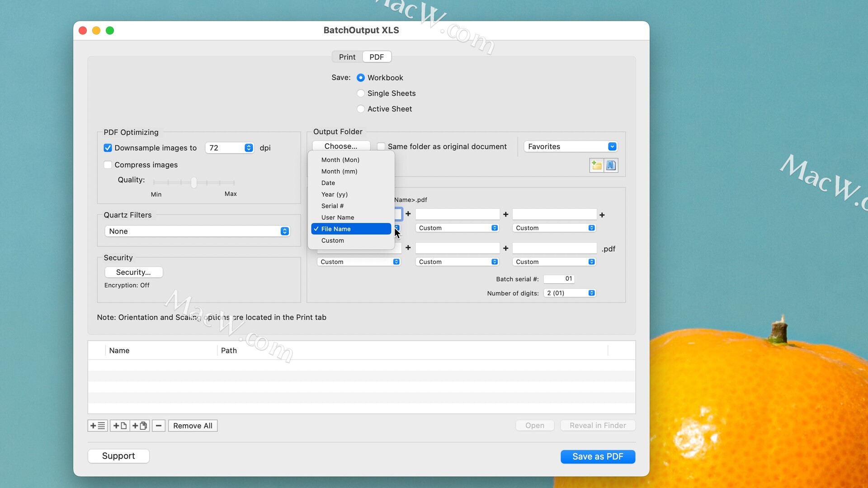Uncheck Downsample images to
The image size is (868, 488).
[108, 148]
